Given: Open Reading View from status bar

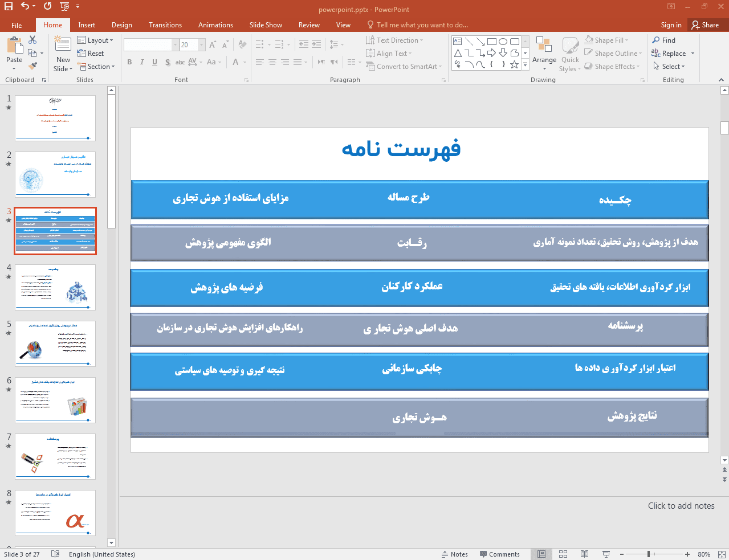Looking at the screenshot, I should pos(584,554).
